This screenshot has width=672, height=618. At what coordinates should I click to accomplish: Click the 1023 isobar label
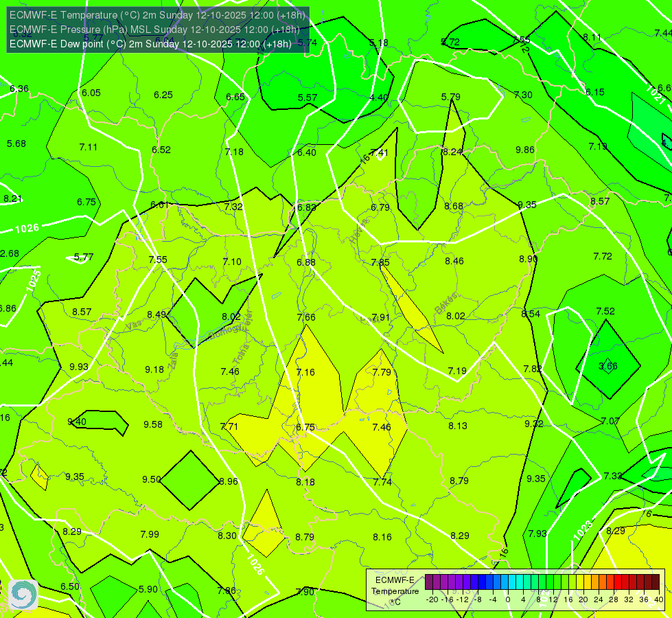point(583,530)
